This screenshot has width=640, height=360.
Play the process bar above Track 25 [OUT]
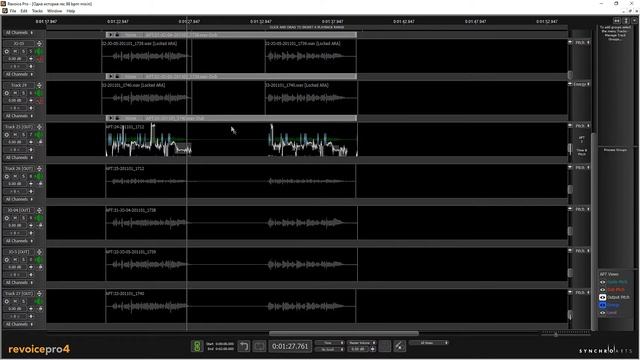[x=110, y=118]
